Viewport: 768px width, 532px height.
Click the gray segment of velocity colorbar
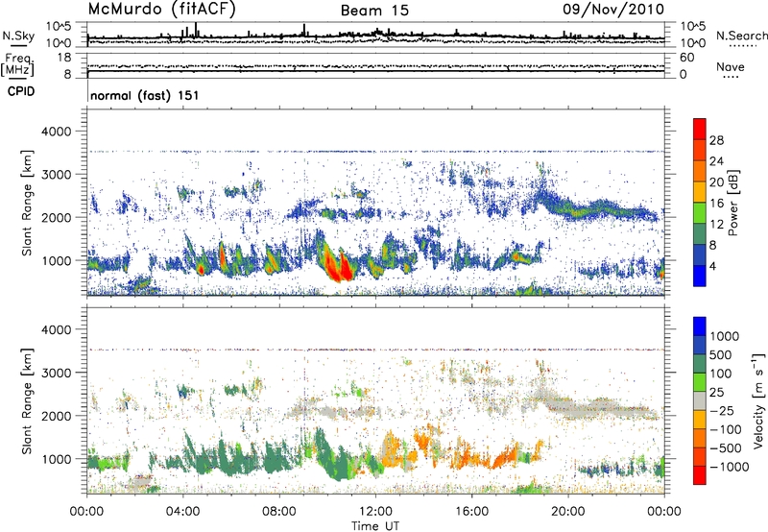point(700,400)
